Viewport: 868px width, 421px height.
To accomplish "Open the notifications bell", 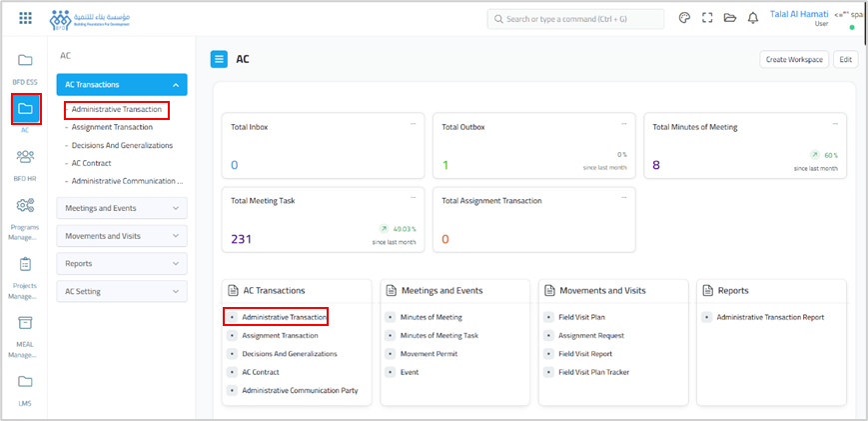I will [753, 18].
